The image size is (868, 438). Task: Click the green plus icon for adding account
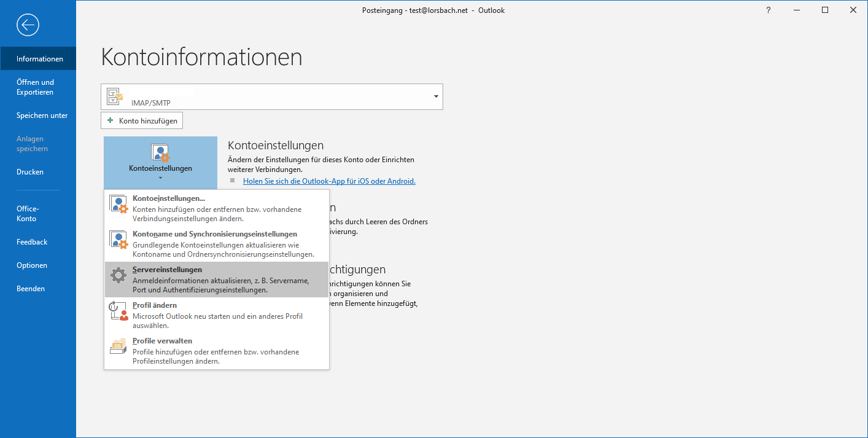[110, 120]
